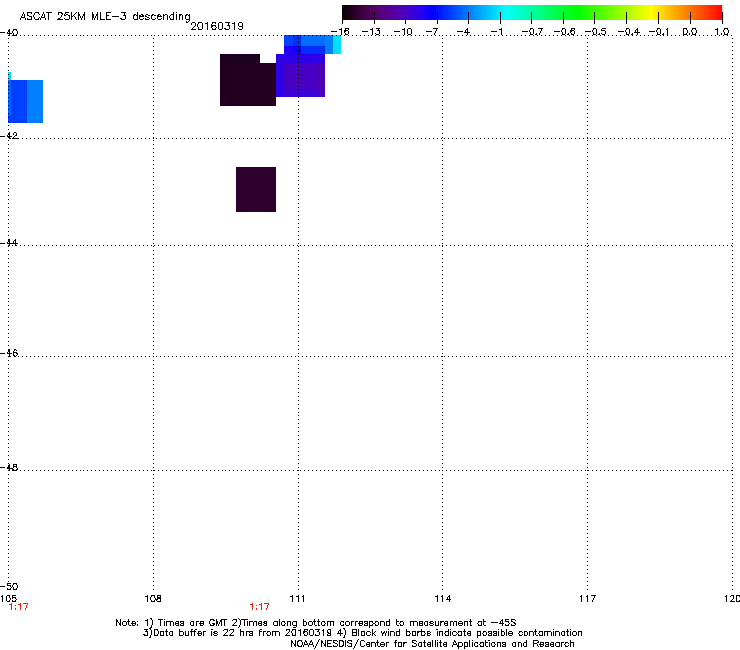The height and width of the screenshot is (650, 740).
Task: Click the light blue data strip along -40 latitude
Action: pyautogui.click(x=312, y=44)
